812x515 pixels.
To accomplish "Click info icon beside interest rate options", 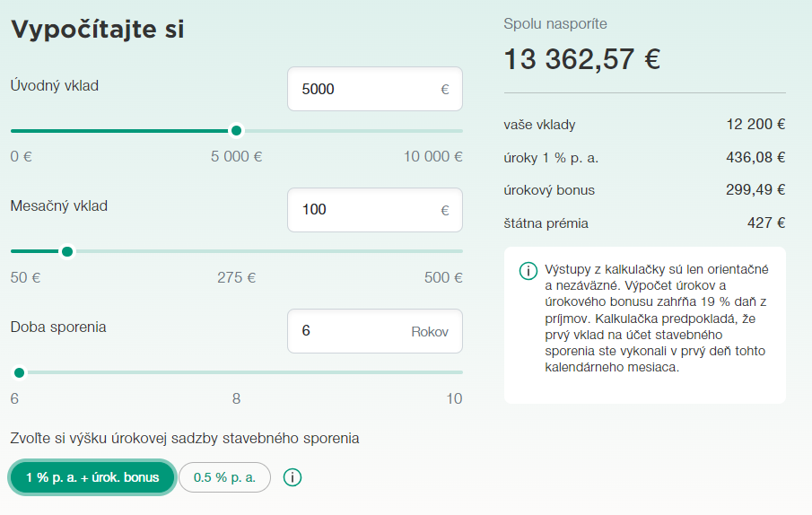I will pos(292,477).
